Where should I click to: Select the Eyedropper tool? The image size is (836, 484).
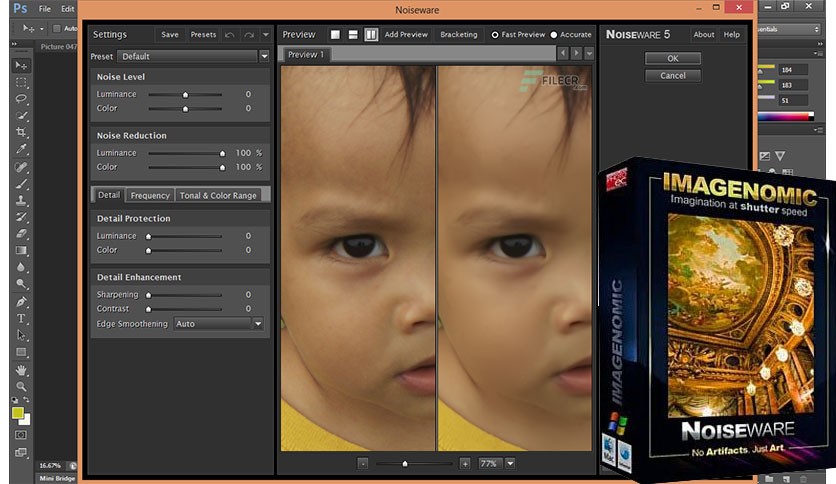(x=21, y=149)
